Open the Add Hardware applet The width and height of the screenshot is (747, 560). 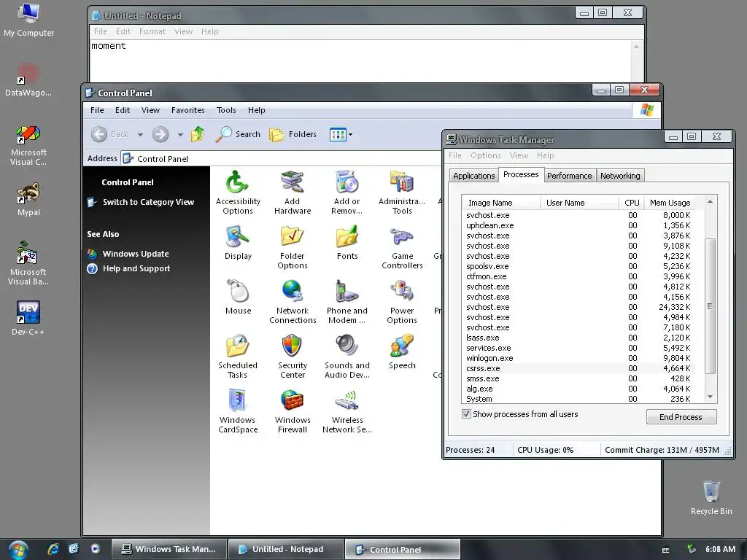point(293,192)
